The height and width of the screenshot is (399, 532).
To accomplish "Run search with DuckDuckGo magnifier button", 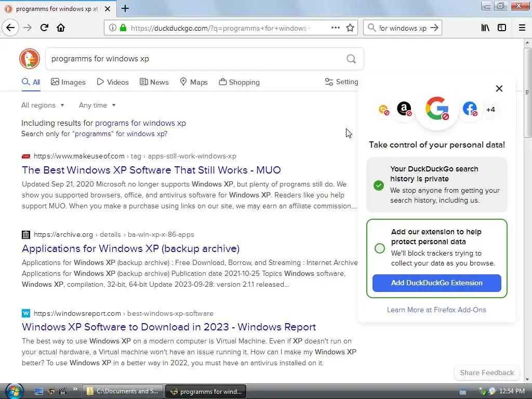I will (351, 59).
